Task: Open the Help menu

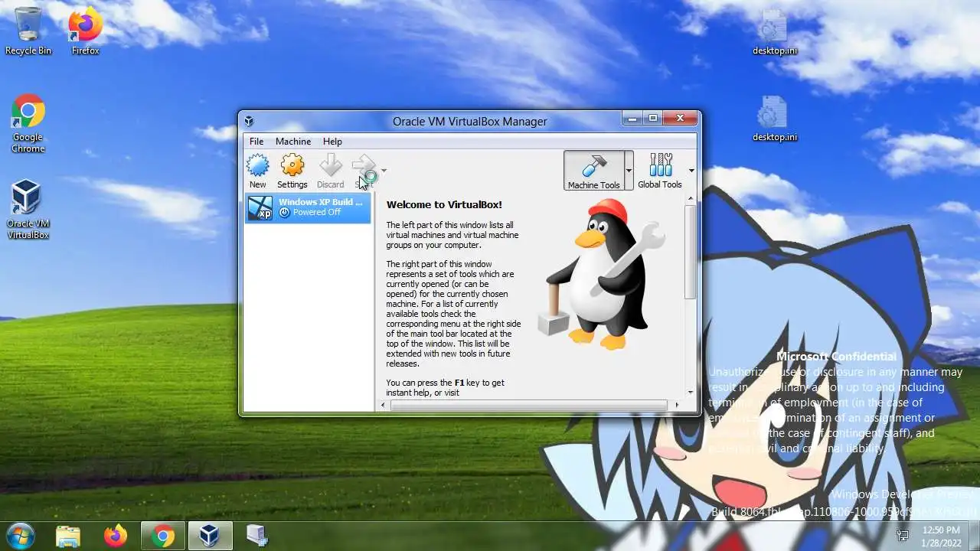Action: pyautogui.click(x=332, y=142)
